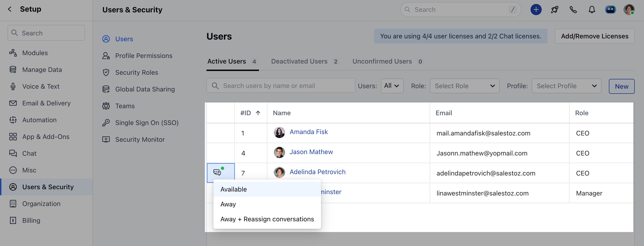Click the Security Monitor icon
The image size is (644, 246).
[106, 139]
